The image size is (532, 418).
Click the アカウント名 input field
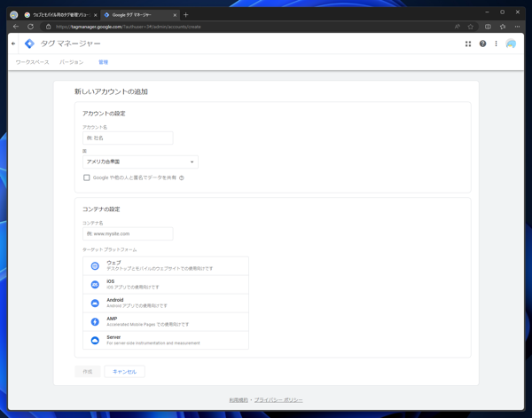128,138
